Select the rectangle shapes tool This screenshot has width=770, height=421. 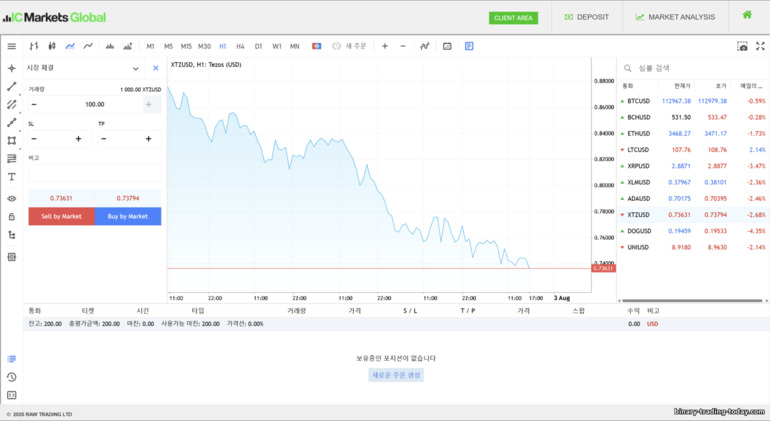tap(12, 140)
